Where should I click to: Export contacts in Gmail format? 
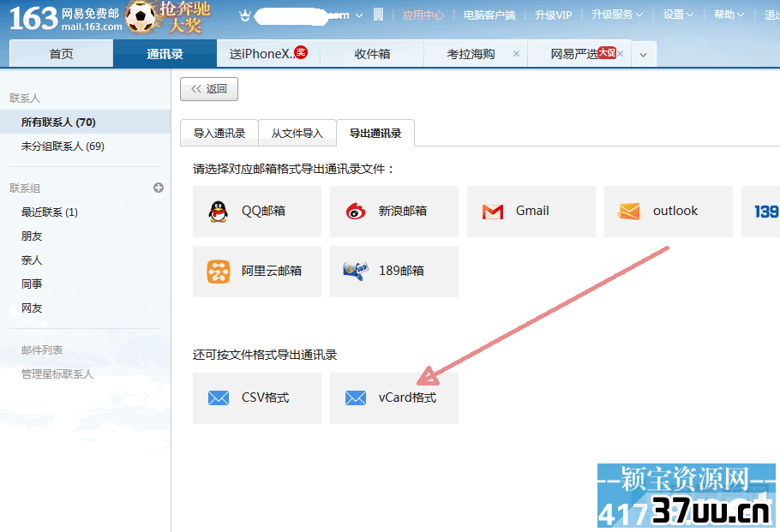coord(531,212)
